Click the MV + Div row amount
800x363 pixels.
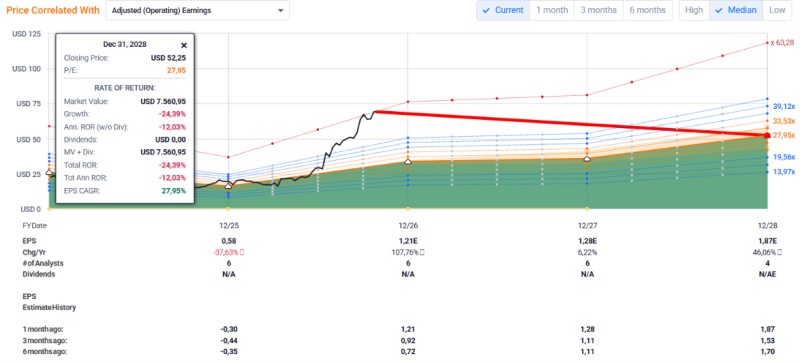pyautogui.click(x=163, y=152)
